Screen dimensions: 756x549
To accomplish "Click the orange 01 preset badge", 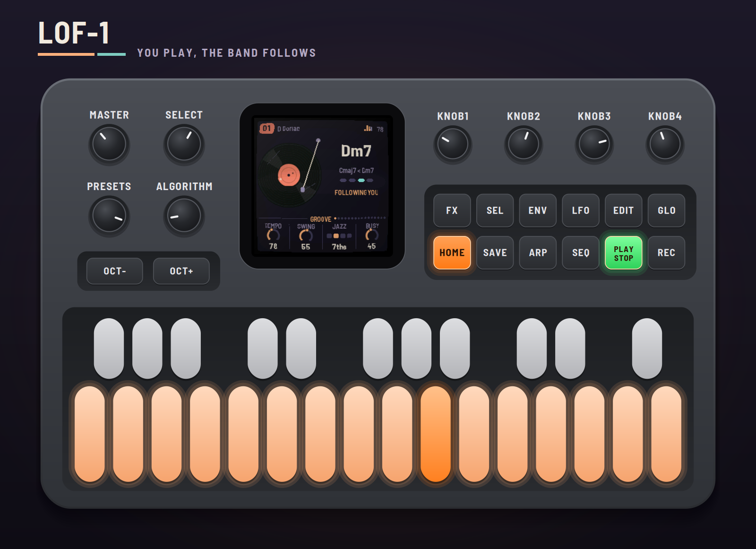I will click(x=267, y=129).
